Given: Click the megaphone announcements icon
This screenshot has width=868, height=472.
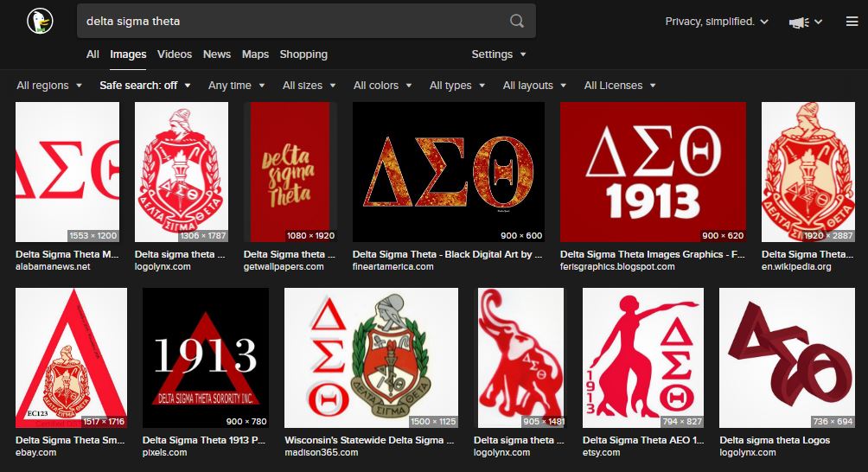Looking at the screenshot, I should tap(799, 22).
